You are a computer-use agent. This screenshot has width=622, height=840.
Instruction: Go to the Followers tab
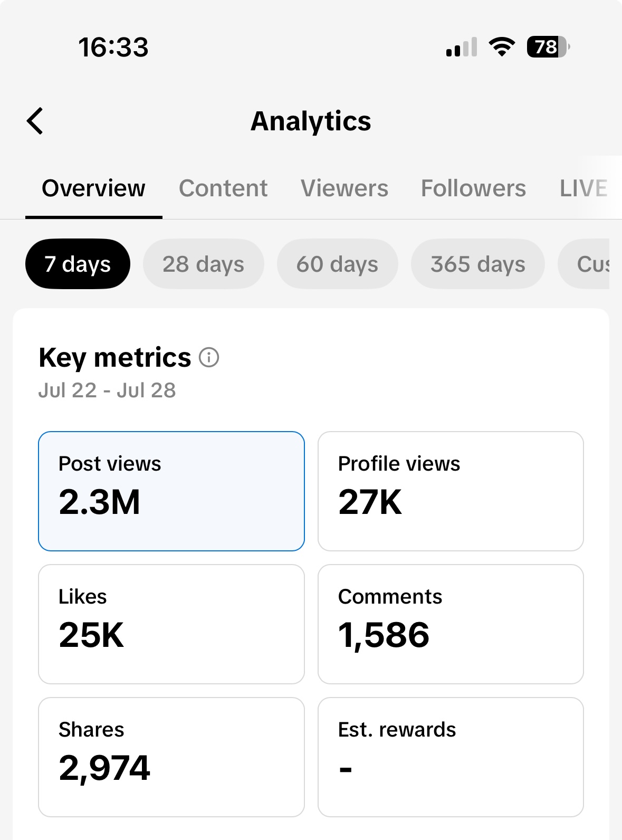pyautogui.click(x=473, y=188)
